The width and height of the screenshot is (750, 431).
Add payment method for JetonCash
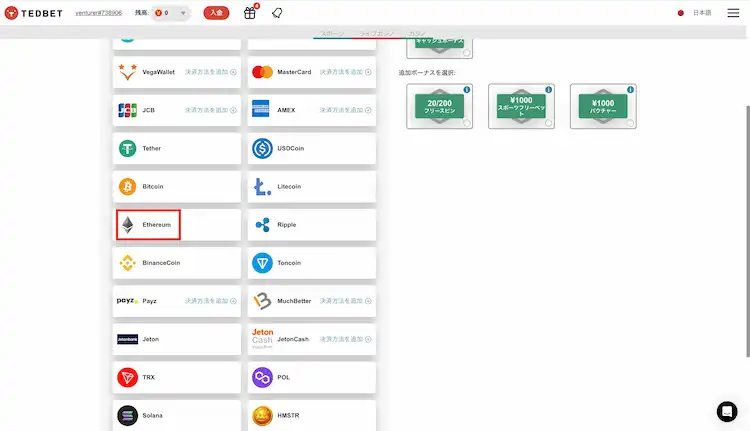[345, 339]
